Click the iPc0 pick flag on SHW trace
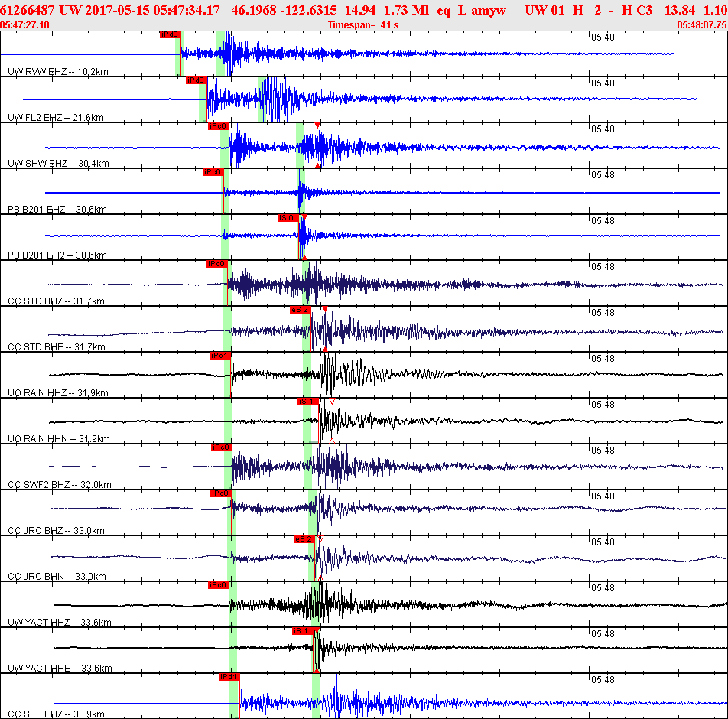The height and width of the screenshot is (719, 728). point(218,126)
